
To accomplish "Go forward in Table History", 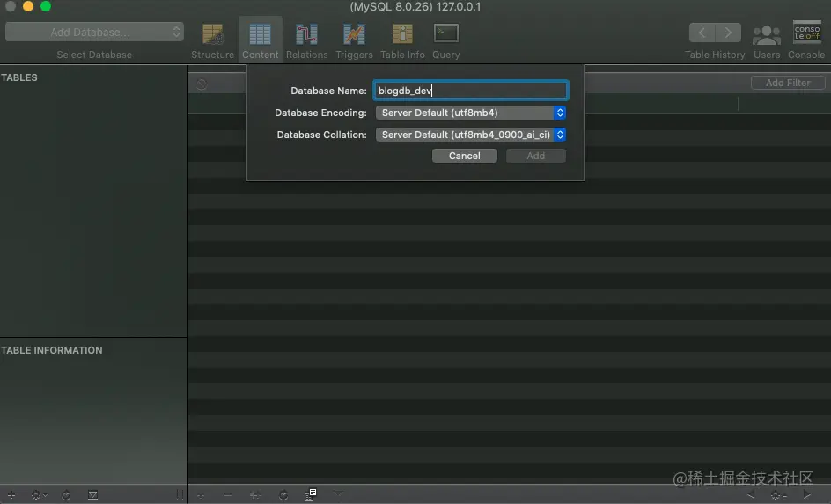I will [x=728, y=33].
